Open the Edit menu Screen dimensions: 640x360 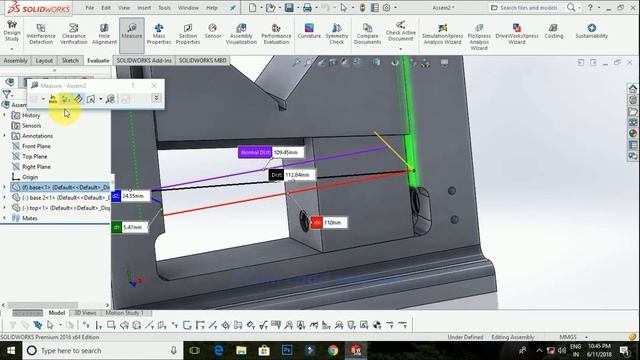(106, 8)
